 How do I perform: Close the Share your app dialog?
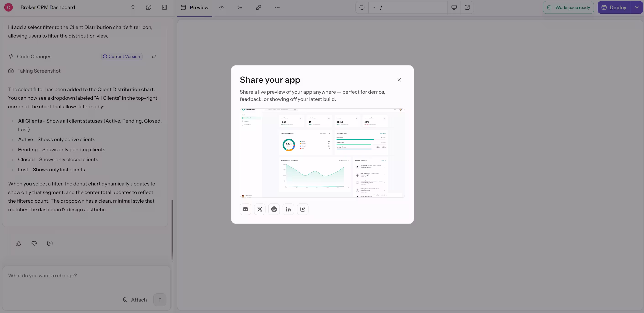click(x=399, y=80)
